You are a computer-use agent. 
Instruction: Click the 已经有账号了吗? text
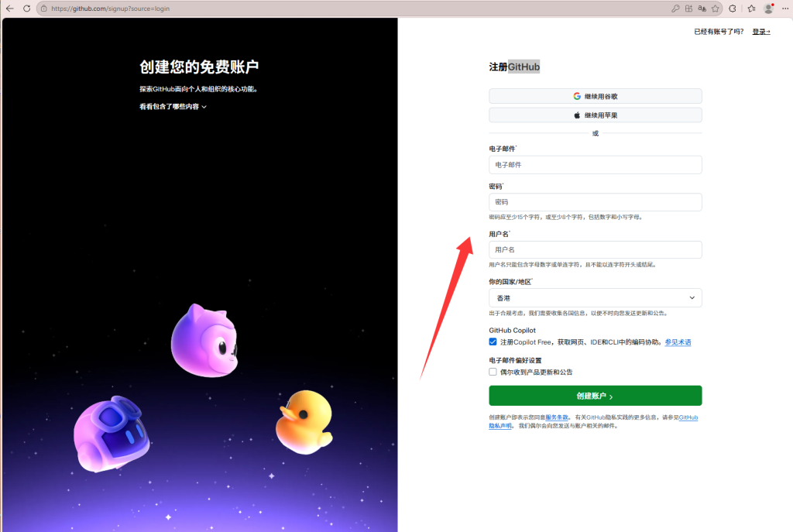click(719, 31)
